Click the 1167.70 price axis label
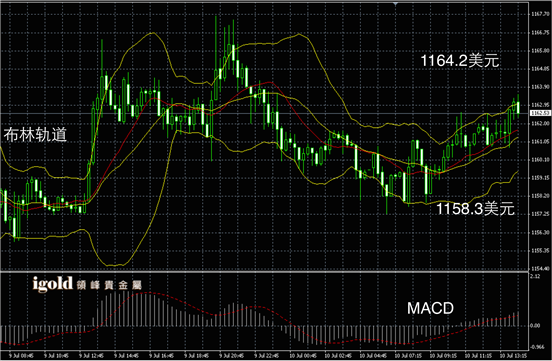Viewport: 552px width, 361px height. pyautogui.click(x=540, y=14)
